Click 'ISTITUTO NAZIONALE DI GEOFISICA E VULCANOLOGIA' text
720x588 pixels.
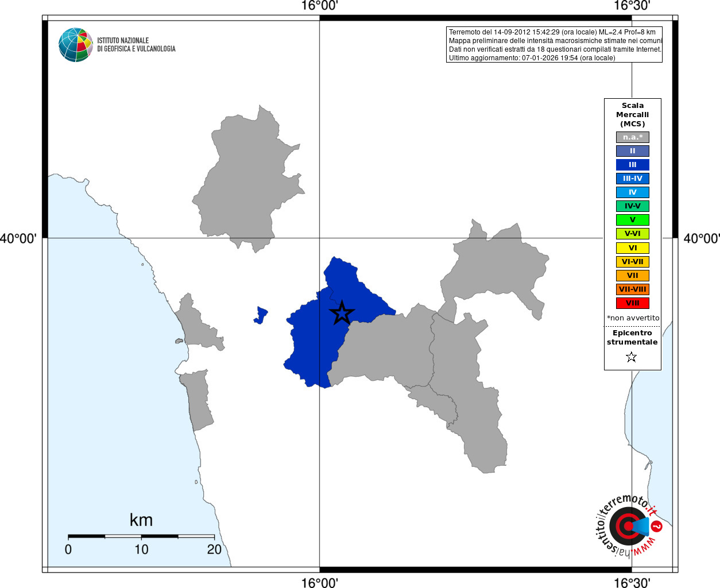coord(136,45)
